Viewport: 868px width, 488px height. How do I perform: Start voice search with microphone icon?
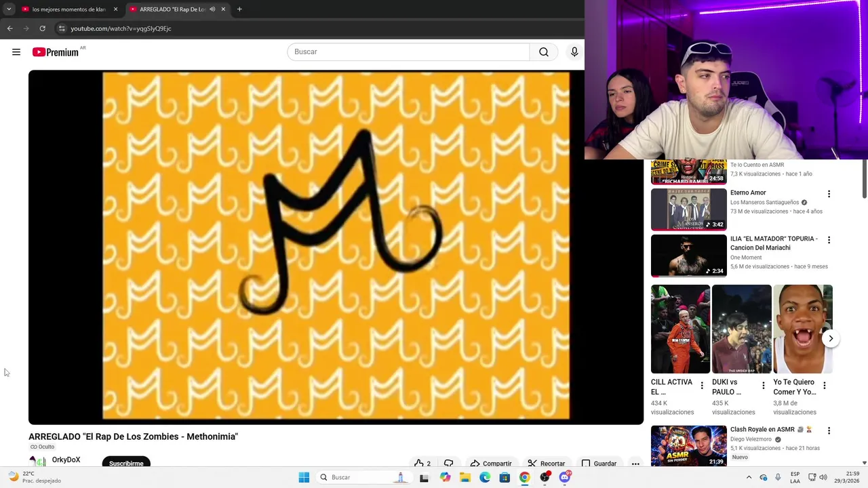(x=574, y=52)
